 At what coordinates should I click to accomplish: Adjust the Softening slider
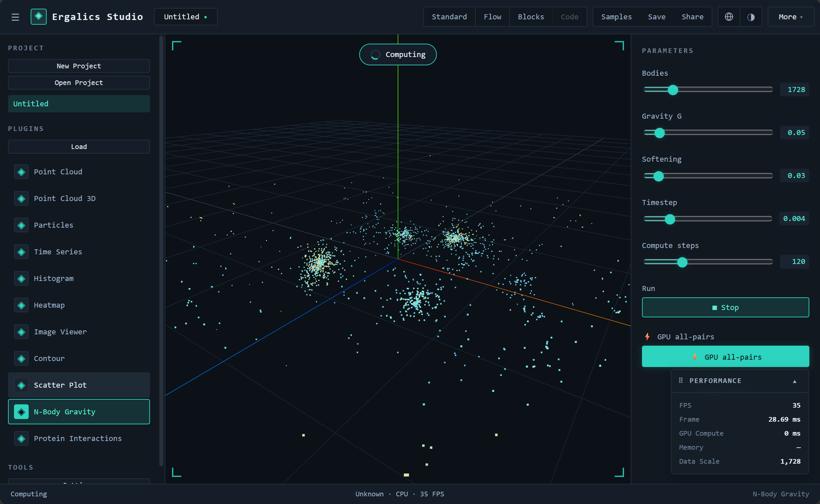708,176
